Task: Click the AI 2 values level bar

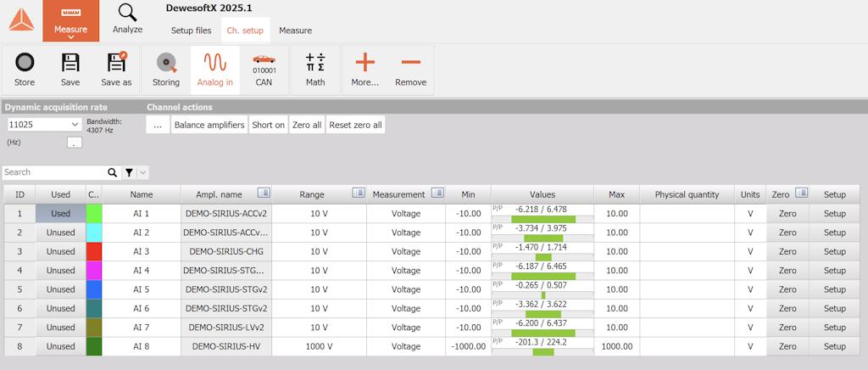Action: [x=542, y=238]
